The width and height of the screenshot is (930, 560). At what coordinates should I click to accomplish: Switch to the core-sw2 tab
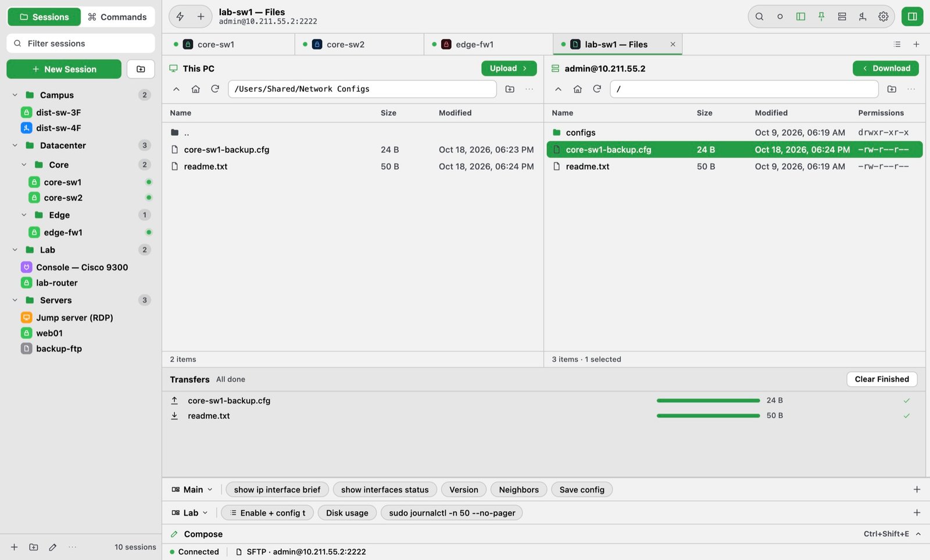pos(359,44)
